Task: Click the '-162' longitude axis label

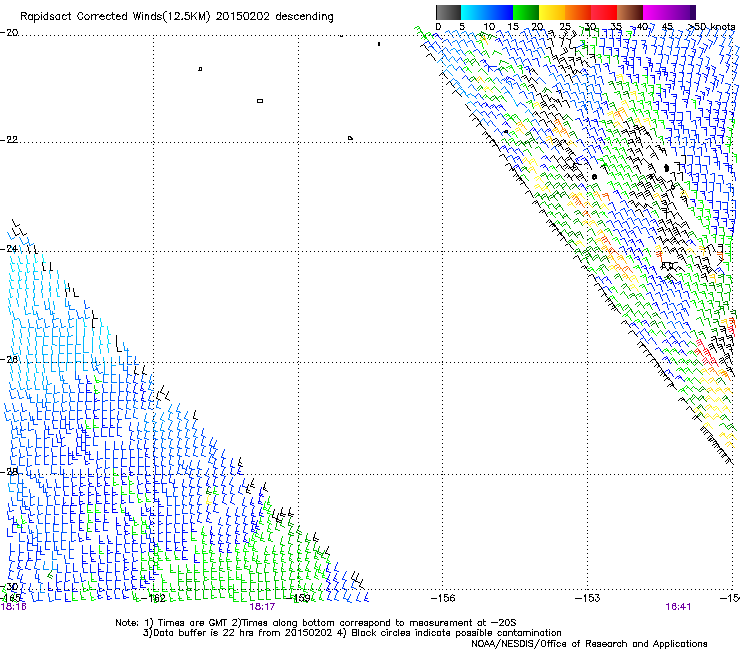Action: coord(154,598)
